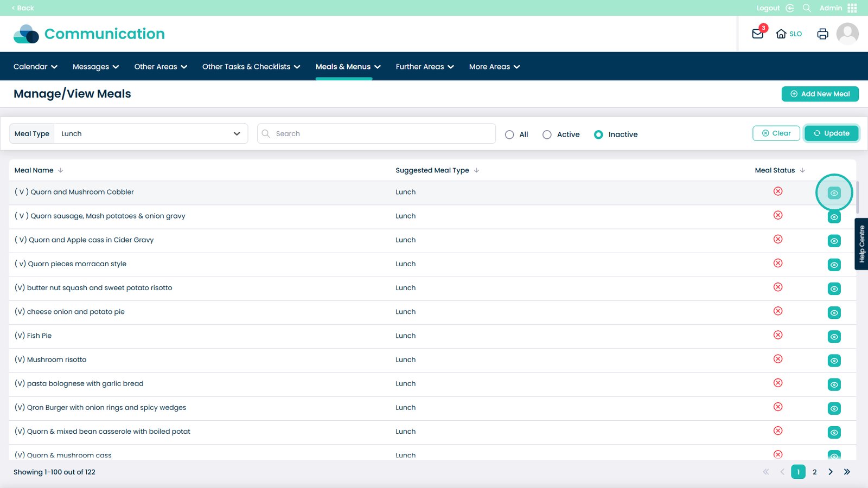The image size is (868, 488).
Task: Click the printer icon in header
Action: pos(822,34)
